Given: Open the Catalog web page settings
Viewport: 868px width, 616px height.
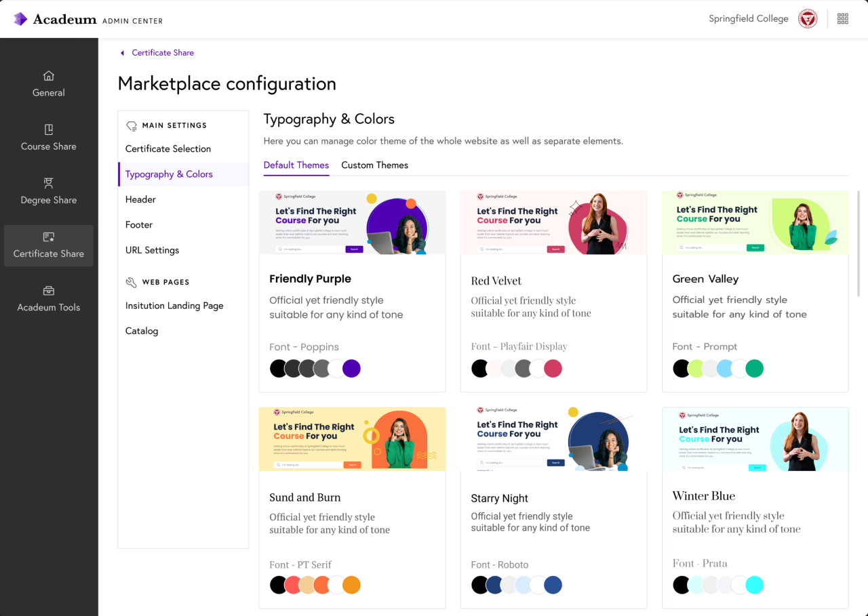Looking at the screenshot, I should tap(142, 331).
